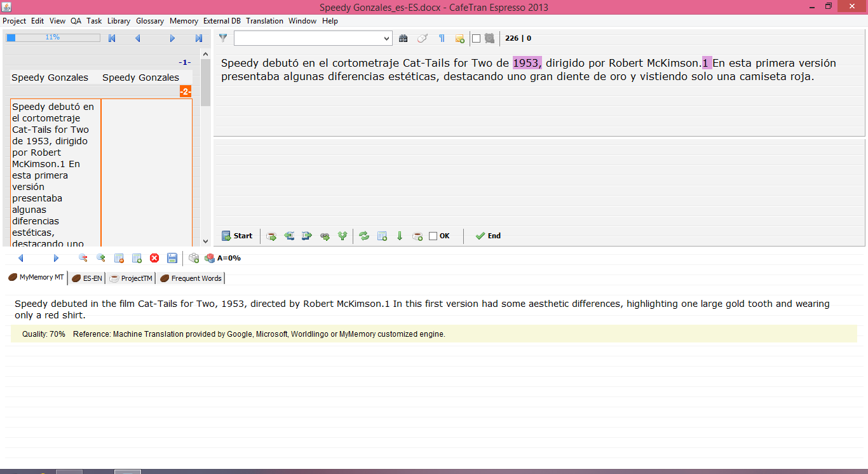Toggle the blue pilcrow formatting marks icon

442,39
